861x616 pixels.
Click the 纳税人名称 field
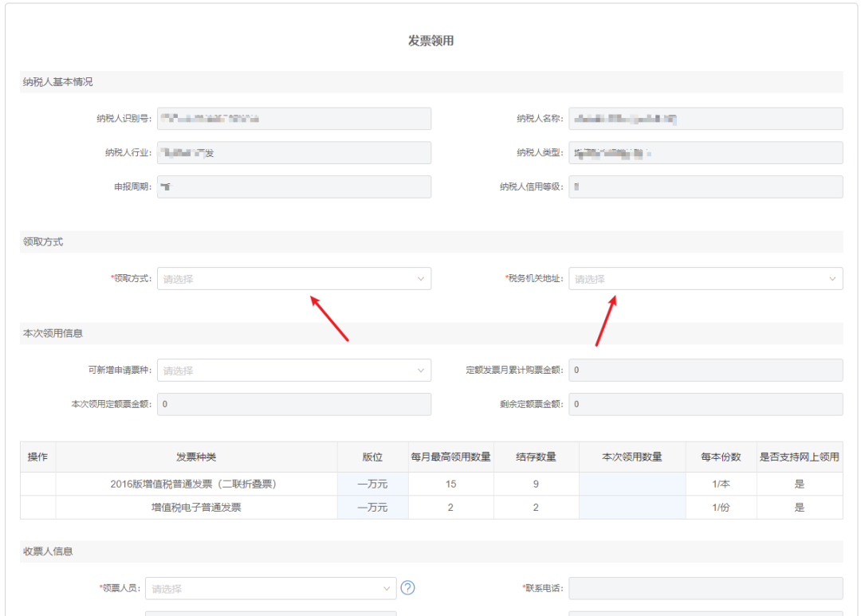(706, 119)
